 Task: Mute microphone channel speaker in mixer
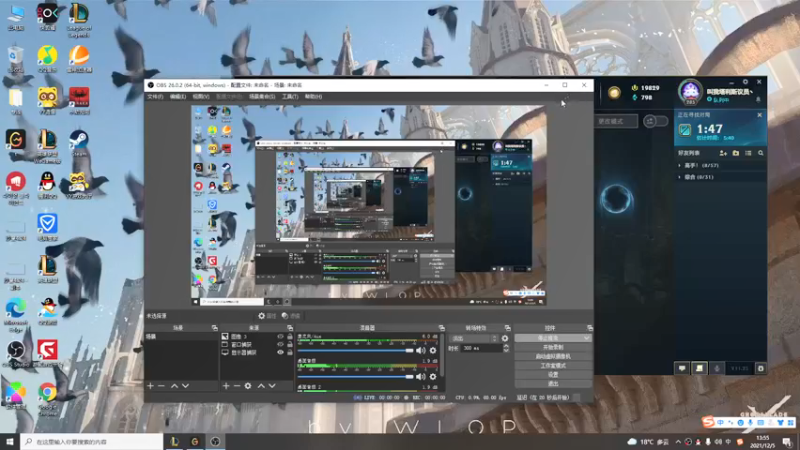[420, 351]
